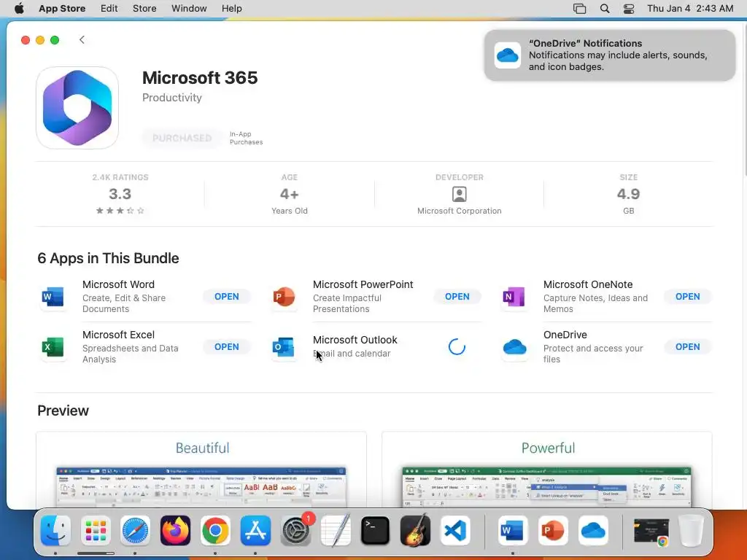Click the Microsoft Corporation developer name
Image resolution: width=747 pixels, height=560 pixels.
(x=460, y=211)
